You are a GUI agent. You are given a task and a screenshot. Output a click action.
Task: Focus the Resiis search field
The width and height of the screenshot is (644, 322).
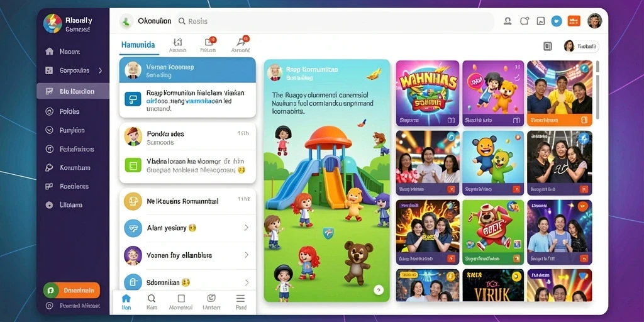coord(334,21)
